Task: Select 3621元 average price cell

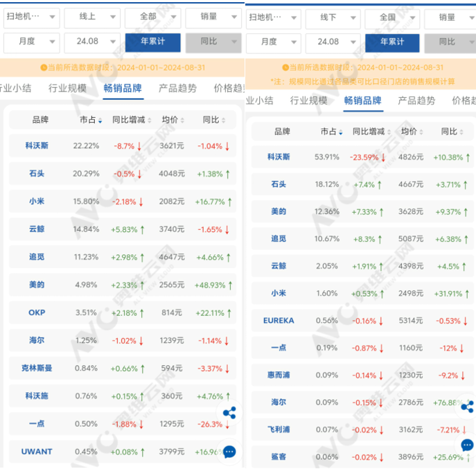Action: tap(172, 146)
